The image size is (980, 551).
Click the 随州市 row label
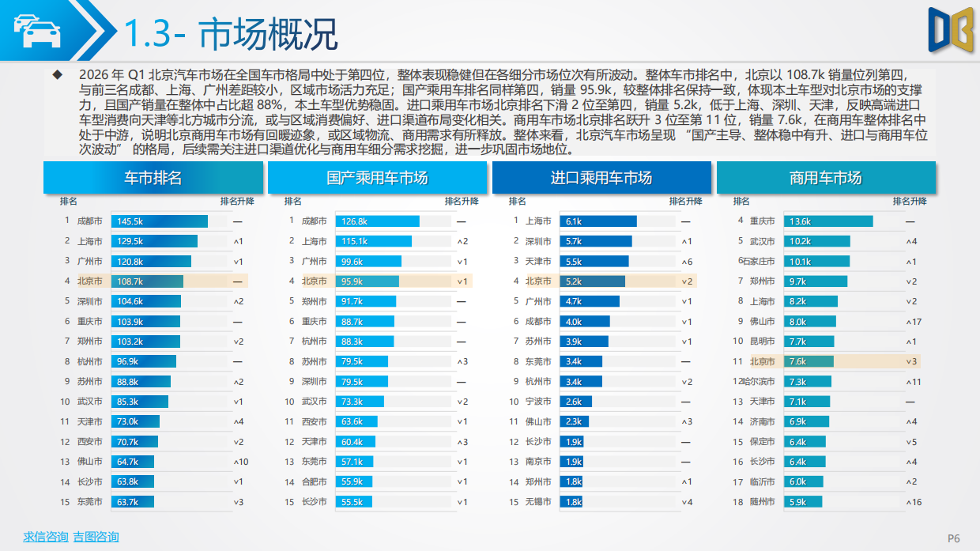tap(763, 502)
